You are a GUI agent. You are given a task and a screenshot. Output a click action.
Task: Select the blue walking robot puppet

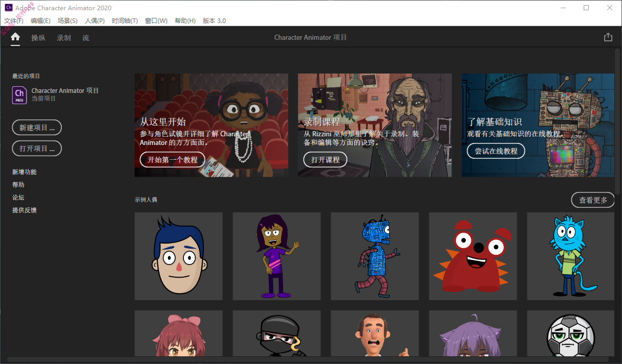point(375,256)
